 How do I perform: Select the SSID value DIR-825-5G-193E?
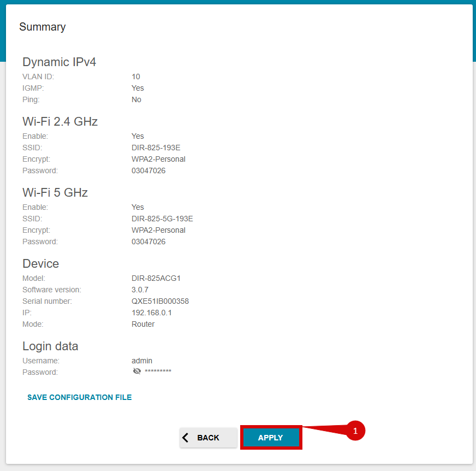[162, 219]
